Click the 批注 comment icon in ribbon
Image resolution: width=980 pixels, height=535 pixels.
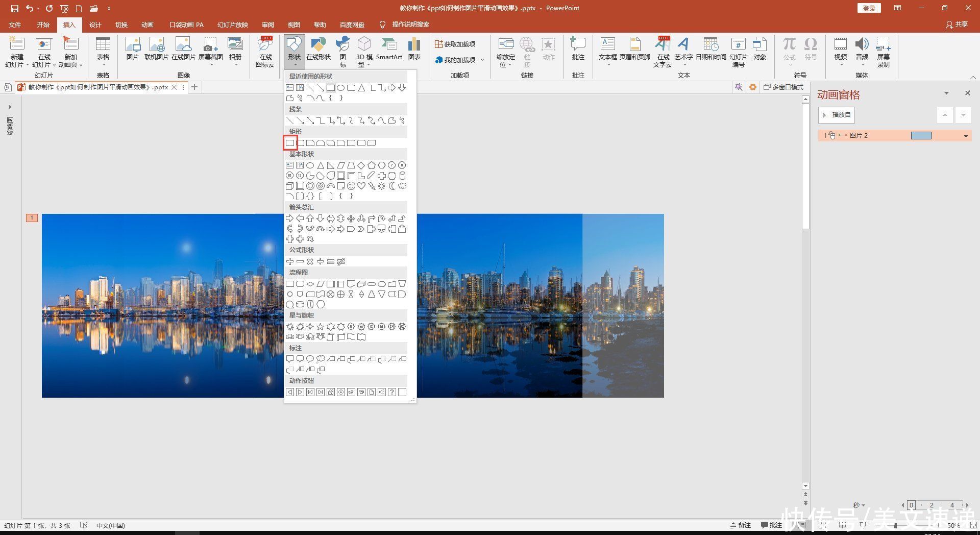578,50
